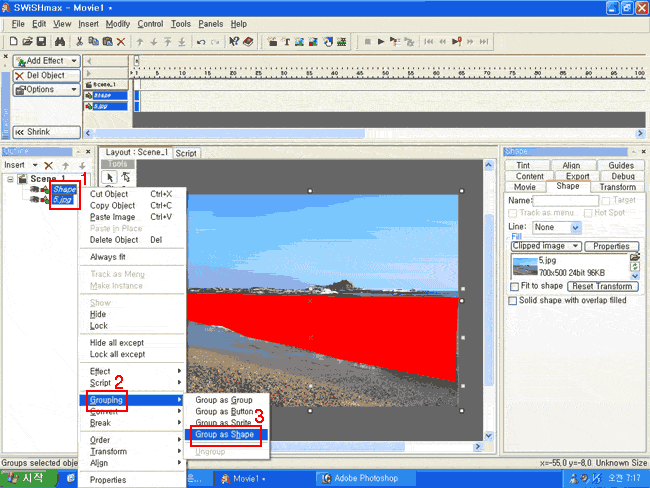The image size is (650, 488).
Task: Choose Group as Shape from submenu
Action: [226, 434]
